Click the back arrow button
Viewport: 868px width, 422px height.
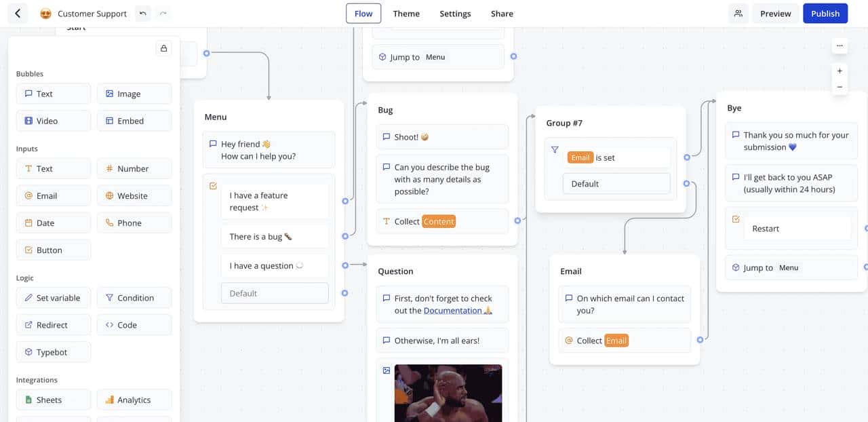click(18, 14)
